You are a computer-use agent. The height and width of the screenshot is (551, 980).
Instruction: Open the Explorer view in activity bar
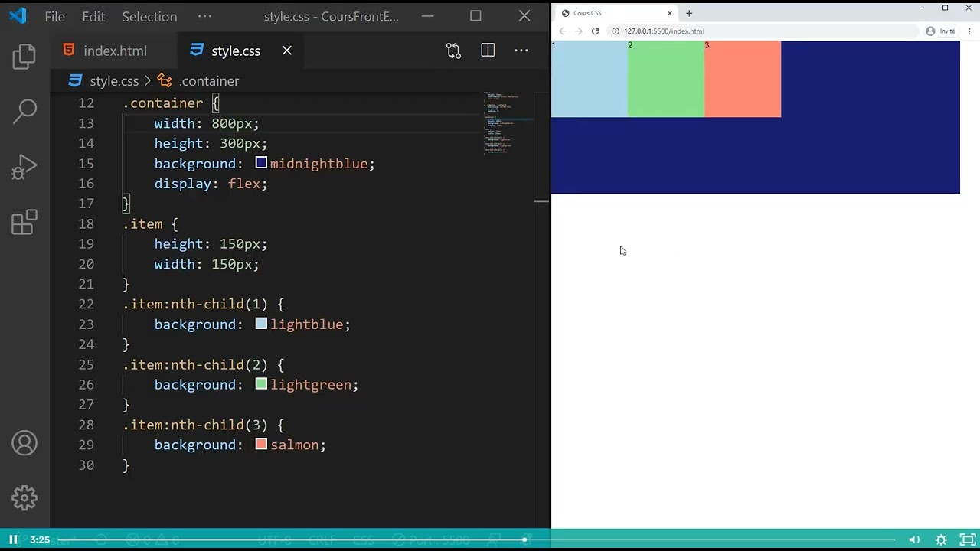click(x=24, y=57)
